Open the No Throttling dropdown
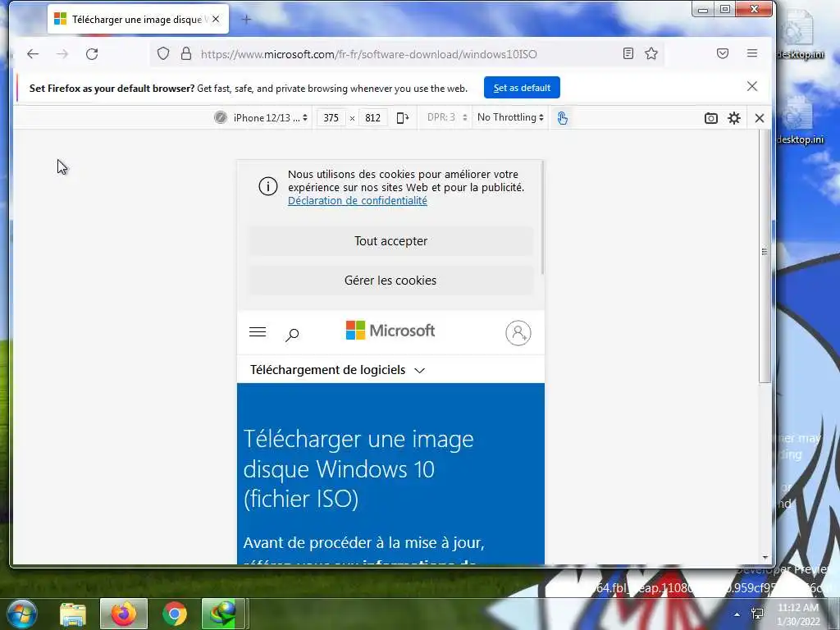 [x=510, y=117]
